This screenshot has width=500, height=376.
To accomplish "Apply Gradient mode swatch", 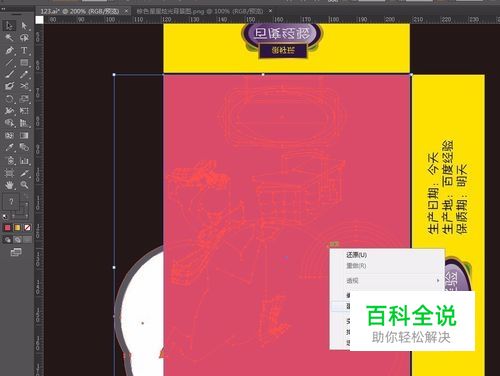I will (17, 228).
